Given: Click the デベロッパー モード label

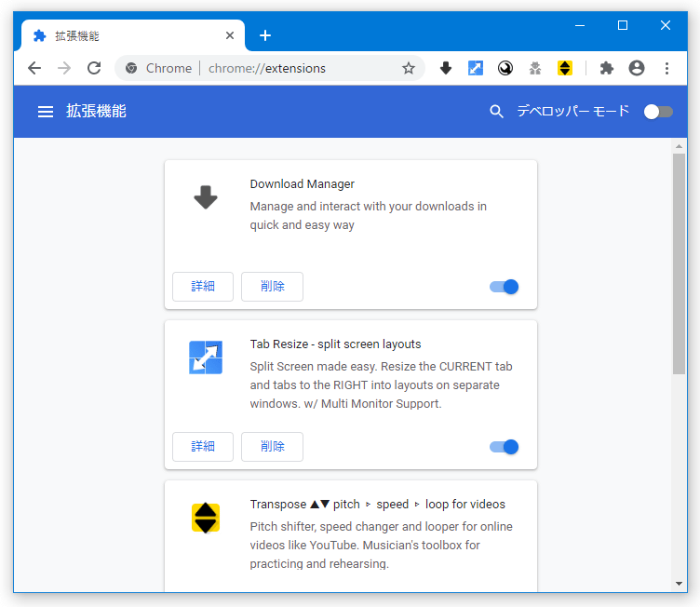Looking at the screenshot, I should (573, 111).
